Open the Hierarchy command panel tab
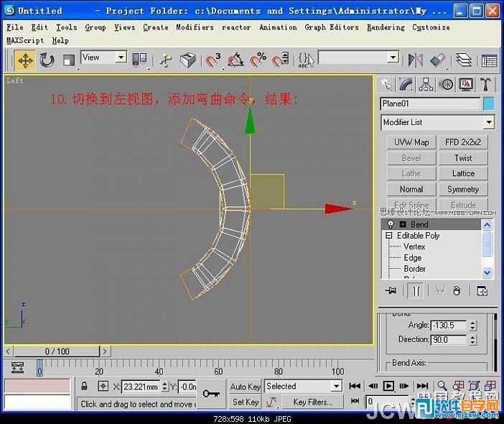Viewport: 504px width, 424px height. pyautogui.click(x=426, y=85)
